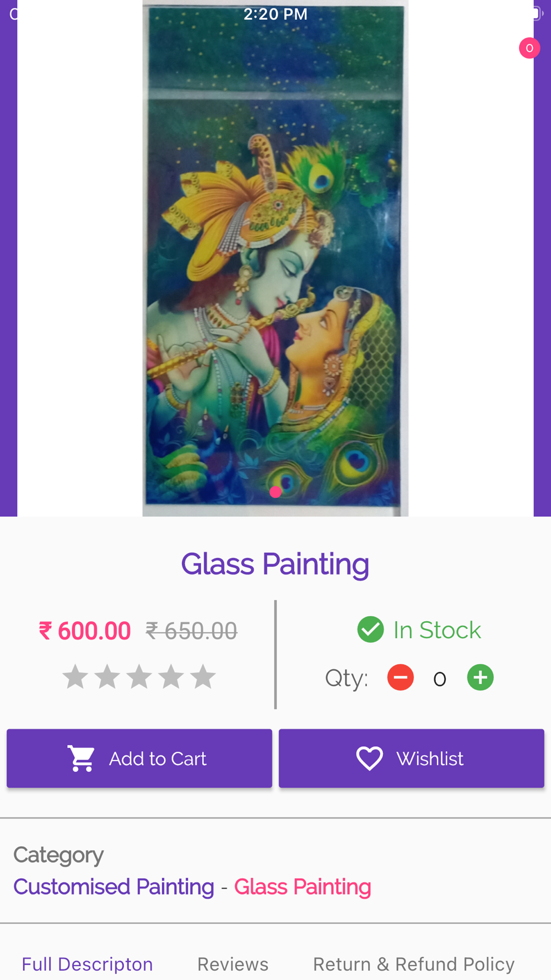Decrease quantity with red minus icon

tap(401, 677)
